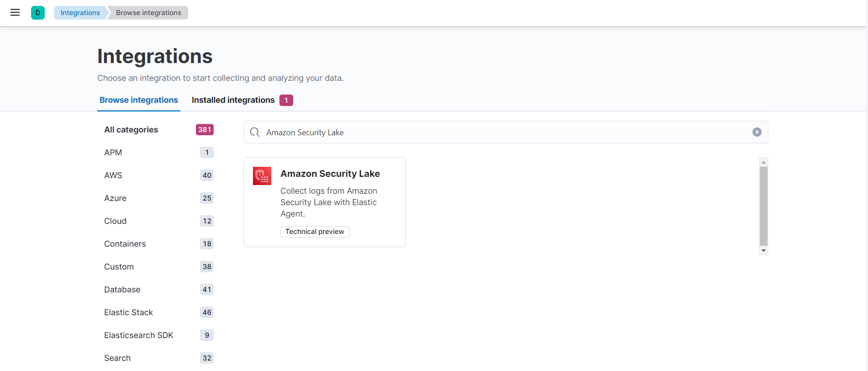
Task: Open the Amazon Security Lake card title
Action: tap(330, 174)
